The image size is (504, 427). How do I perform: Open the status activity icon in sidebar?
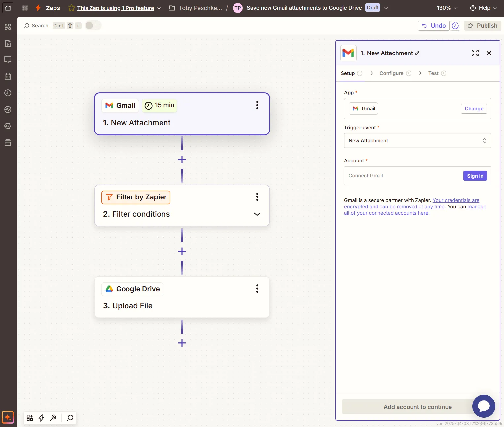point(8,109)
